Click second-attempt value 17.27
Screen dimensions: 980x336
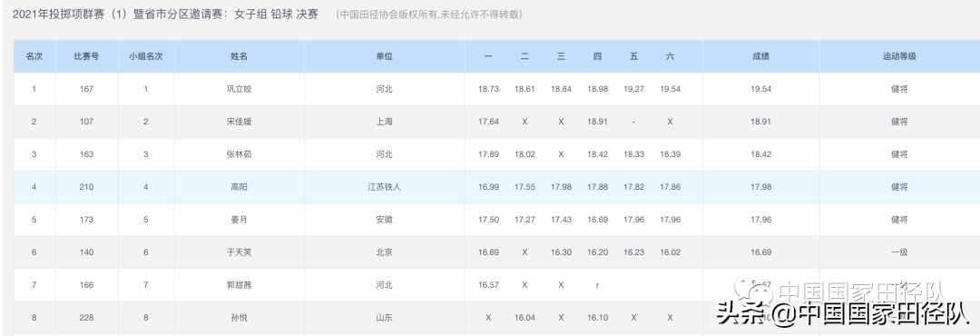pyautogui.click(x=525, y=220)
